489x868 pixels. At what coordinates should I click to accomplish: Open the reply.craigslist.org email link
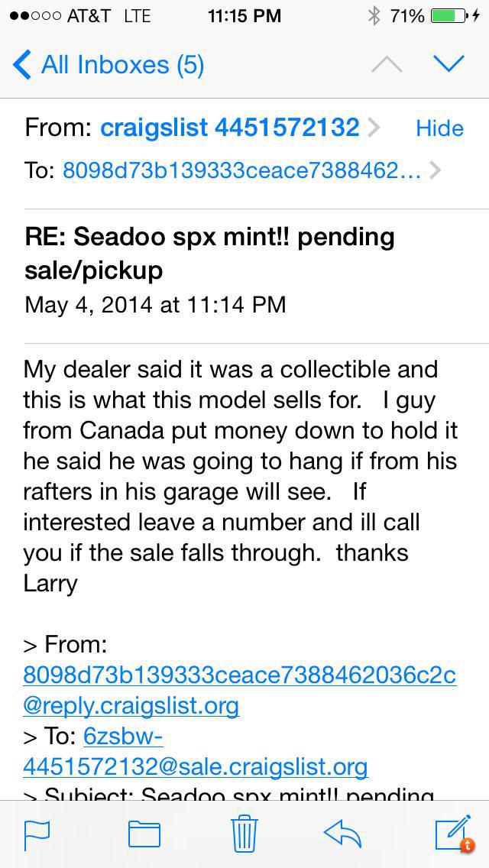pyautogui.click(x=240, y=690)
